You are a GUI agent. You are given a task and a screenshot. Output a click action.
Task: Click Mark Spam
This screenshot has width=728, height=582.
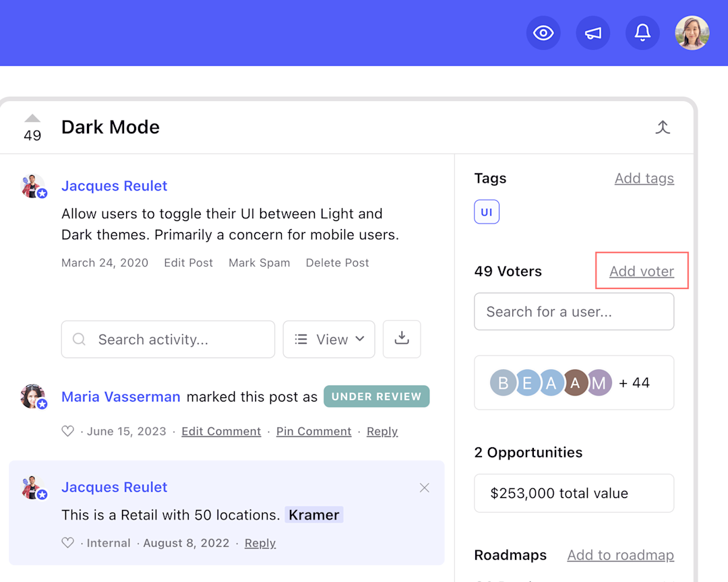[x=259, y=263]
